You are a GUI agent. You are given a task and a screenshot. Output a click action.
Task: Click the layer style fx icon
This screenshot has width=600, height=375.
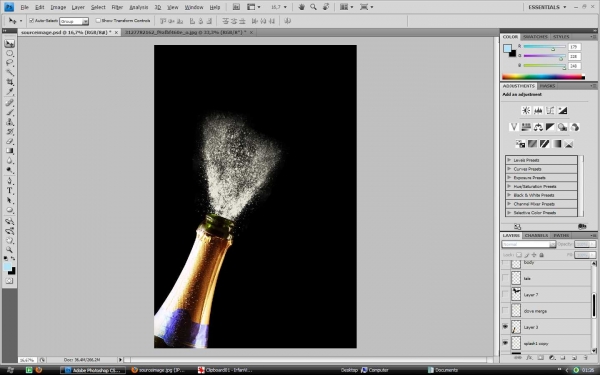[529, 358]
